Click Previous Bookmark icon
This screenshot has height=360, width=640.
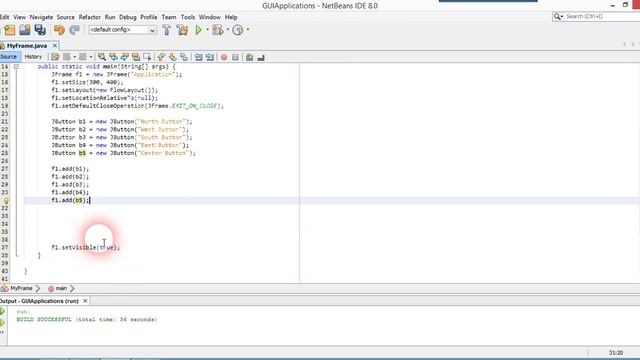tap(161, 57)
